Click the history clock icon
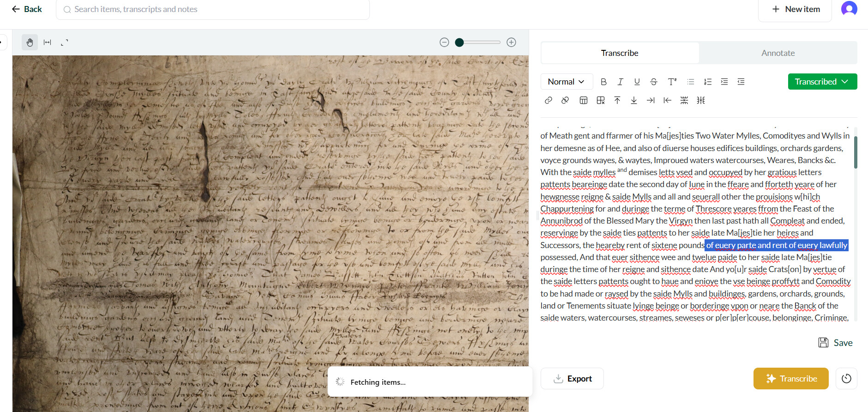The image size is (868, 412). click(846, 379)
